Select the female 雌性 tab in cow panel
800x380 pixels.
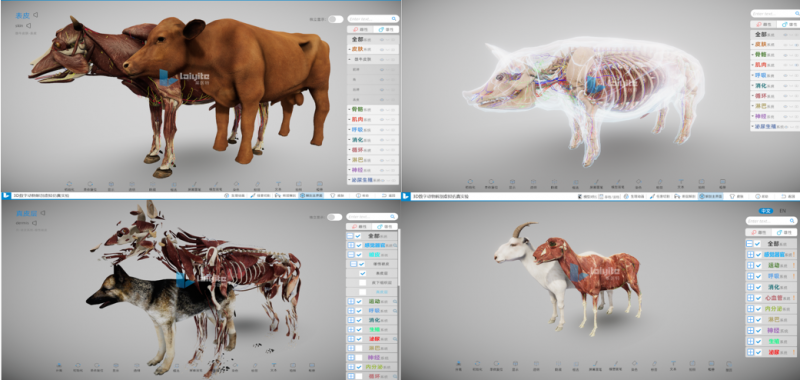click(x=360, y=30)
